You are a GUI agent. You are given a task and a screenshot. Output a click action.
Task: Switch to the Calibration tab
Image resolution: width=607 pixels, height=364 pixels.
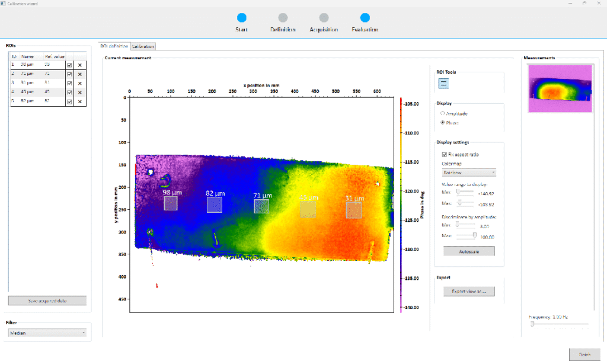coord(143,46)
